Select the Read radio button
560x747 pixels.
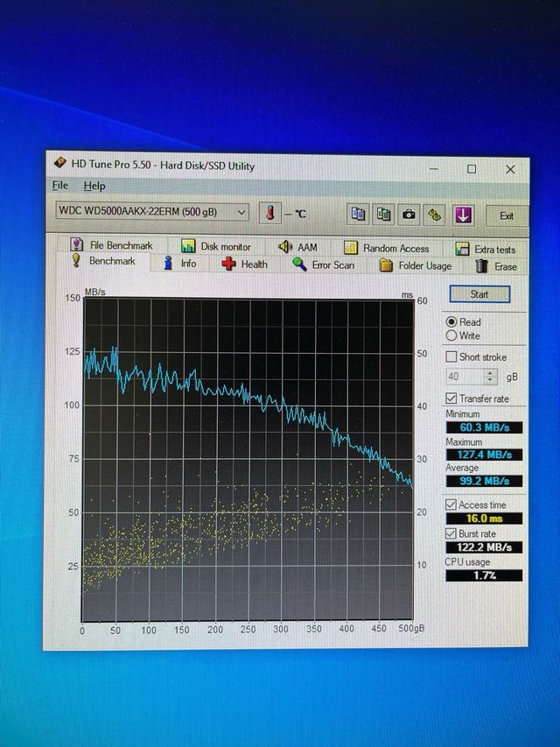[451, 321]
